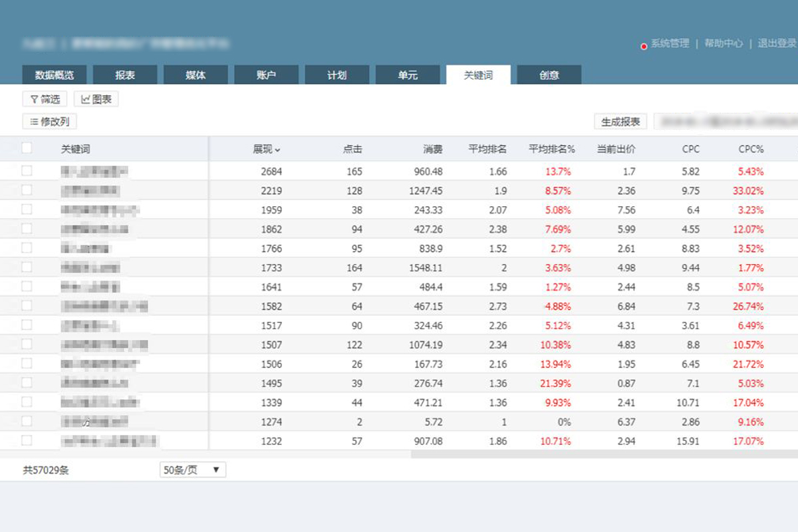Viewport: 798px width, 532px height.
Task: Click the red dot beside 系统管理
Action: pyautogui.click(x=644, y=47)
